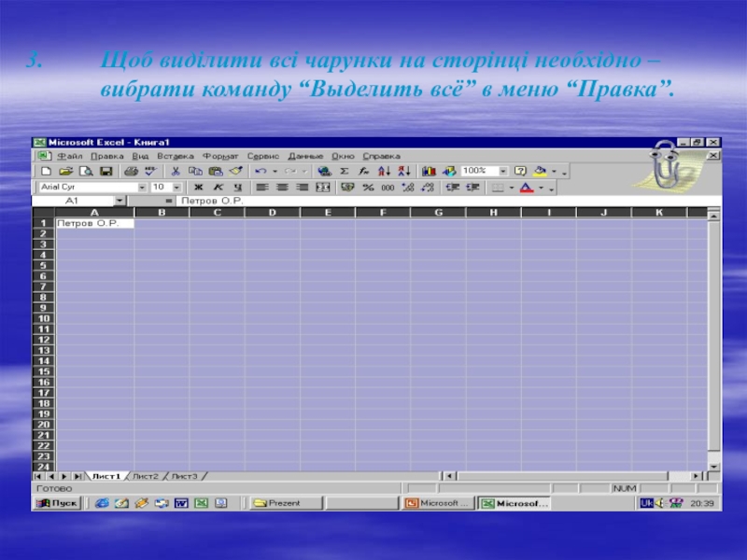Image resolution: width=747 pixels, height=560 pixels.
Task: Click the Print icon in the toolbar
Action: [x=130, y=172]
